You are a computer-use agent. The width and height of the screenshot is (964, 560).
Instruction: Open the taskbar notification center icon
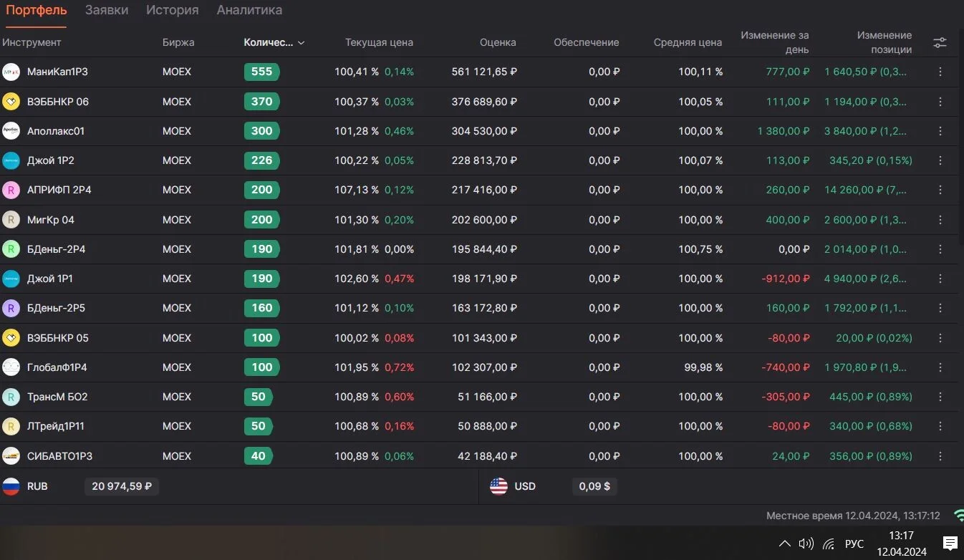click(x=950, y=544)
